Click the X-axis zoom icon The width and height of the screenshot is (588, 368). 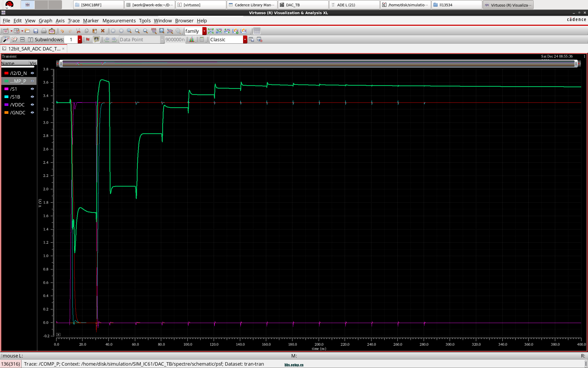154,31
